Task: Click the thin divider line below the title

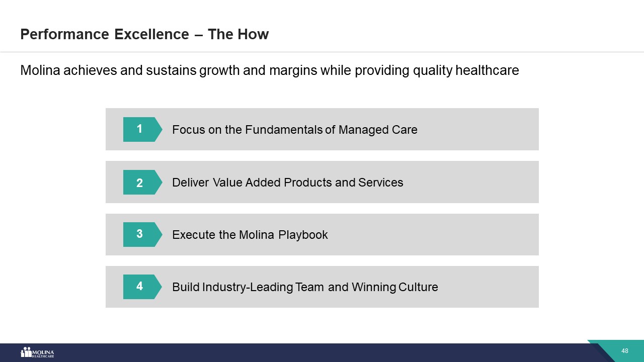Action: [x=322, y=52]
